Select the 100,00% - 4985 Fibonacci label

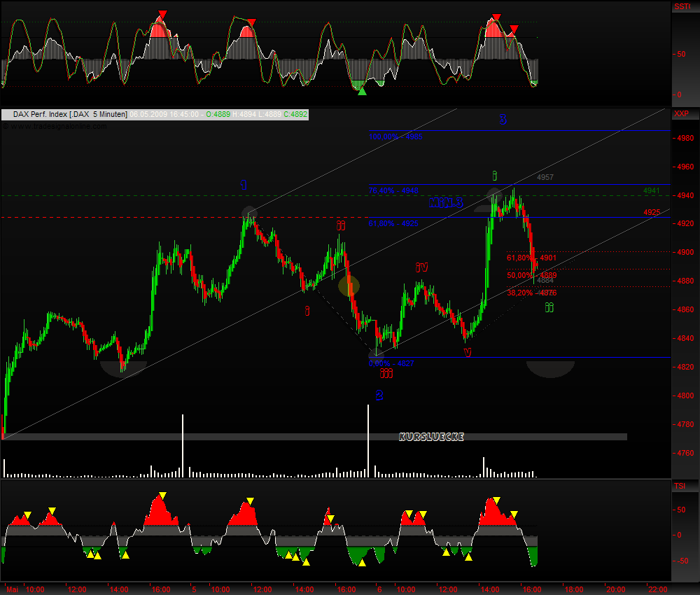[x=395, y=136]
